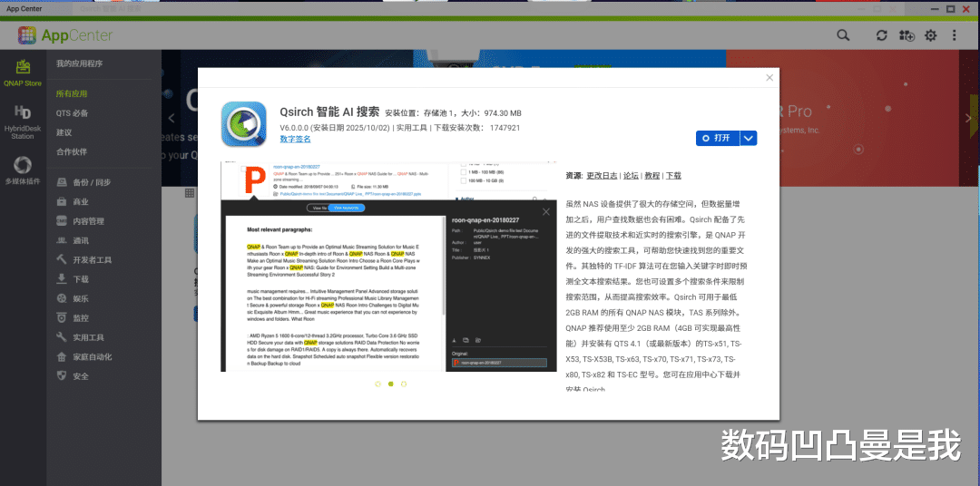Open the App Center search icon
This screenshot has height=486, width=980.
tap(843, 35)
